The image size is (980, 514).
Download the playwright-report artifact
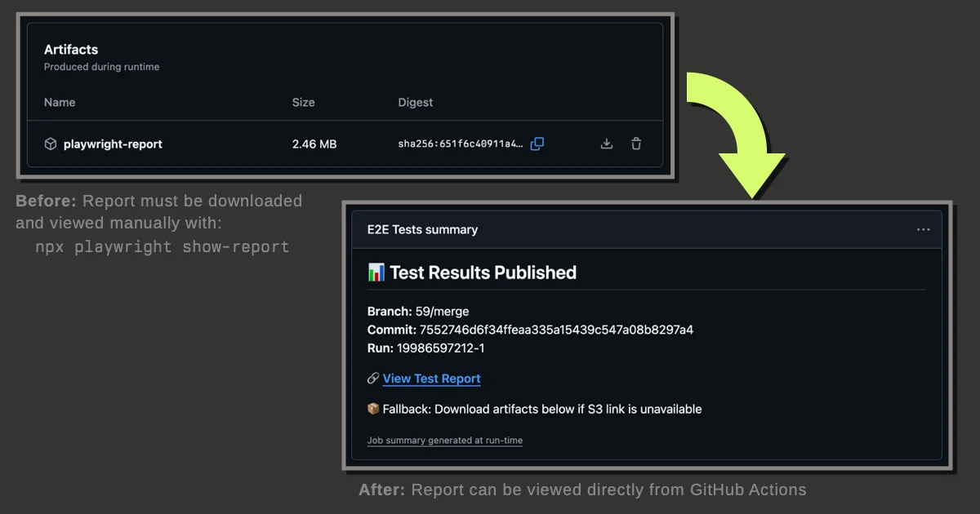(x=607, y=144)
